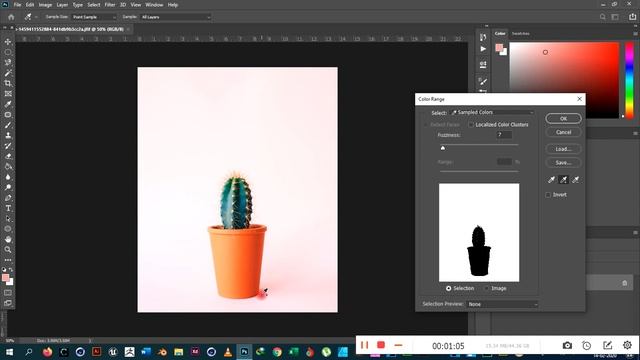
Task: Choose the Image radio button
Action: [x=487, y=288]
